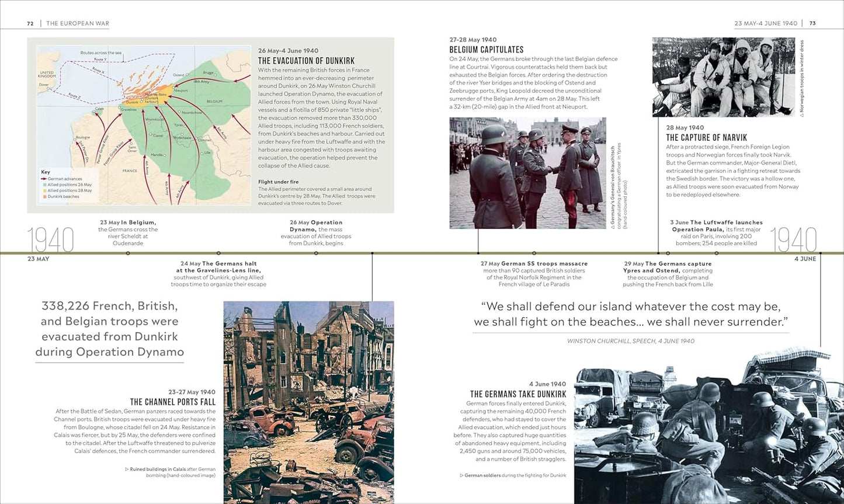Click the '27 May German SS troops massacre' entry
This screenshot has width=844, height=504.
(x=534, y=274)
